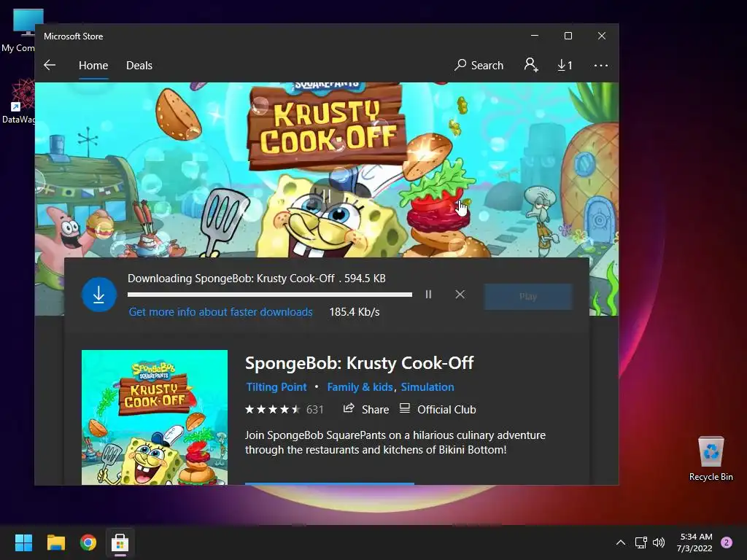The width and height of the screenshot is (747, 560).
Task: Open downloads and updates indicator
Action: point(565,65)
